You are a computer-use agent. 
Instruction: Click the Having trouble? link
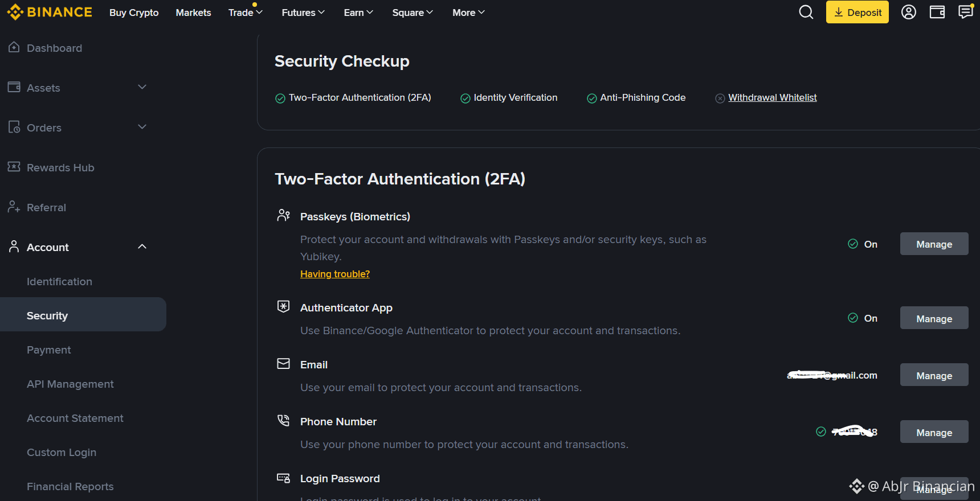(x=335, y=274)
